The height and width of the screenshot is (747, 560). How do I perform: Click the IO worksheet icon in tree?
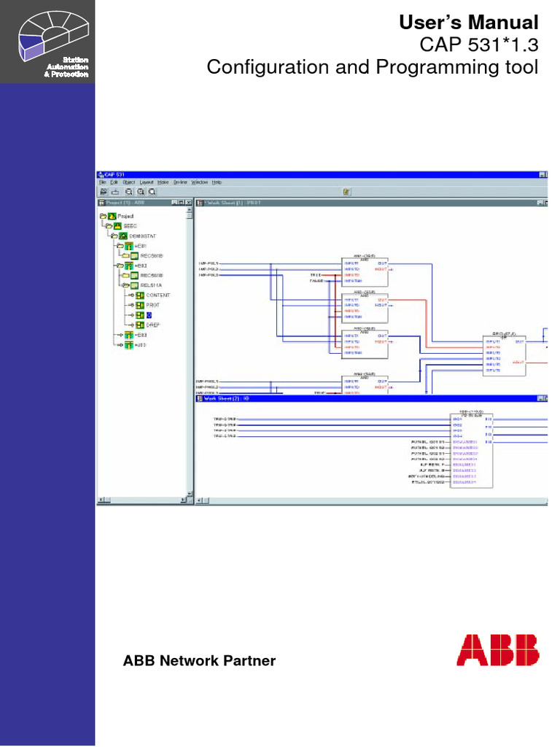tap(140, 315)
